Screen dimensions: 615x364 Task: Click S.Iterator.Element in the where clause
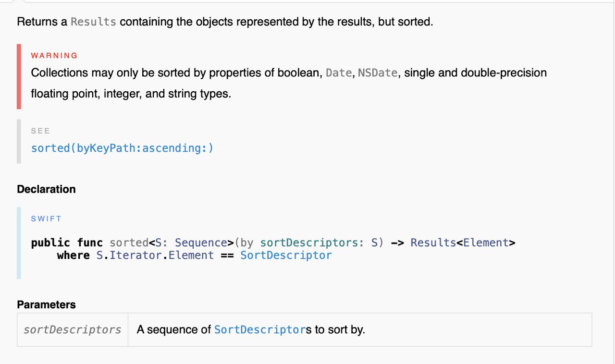[155, 255]
